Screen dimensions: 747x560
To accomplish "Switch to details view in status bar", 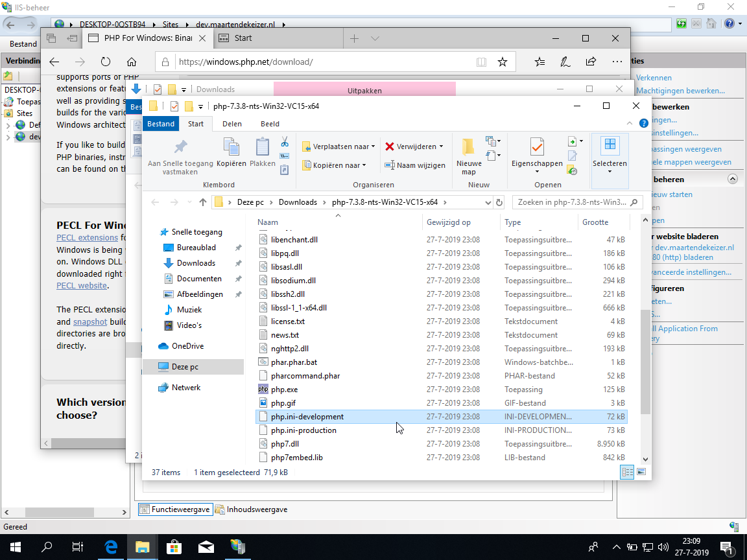I will (627, 472).
